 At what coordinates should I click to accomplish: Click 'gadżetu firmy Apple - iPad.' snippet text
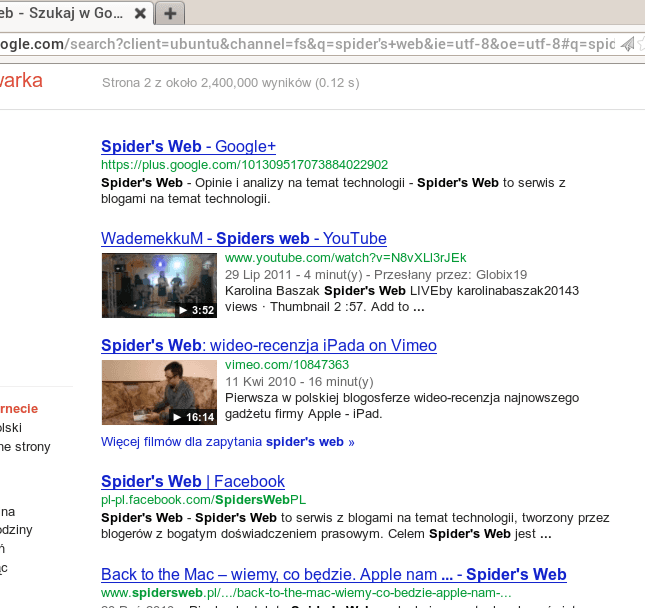(x=304, y=414)
